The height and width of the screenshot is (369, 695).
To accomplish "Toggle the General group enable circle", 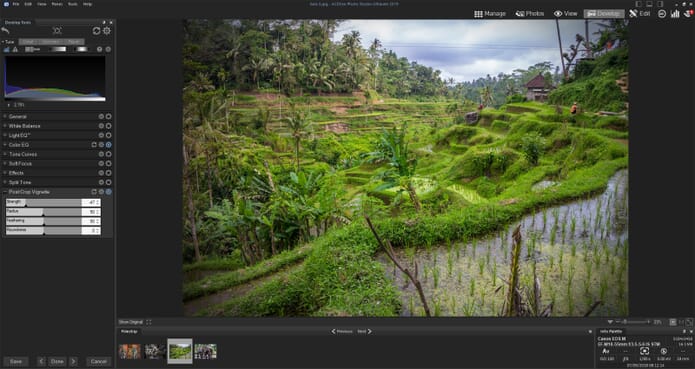I will point(109,117).
